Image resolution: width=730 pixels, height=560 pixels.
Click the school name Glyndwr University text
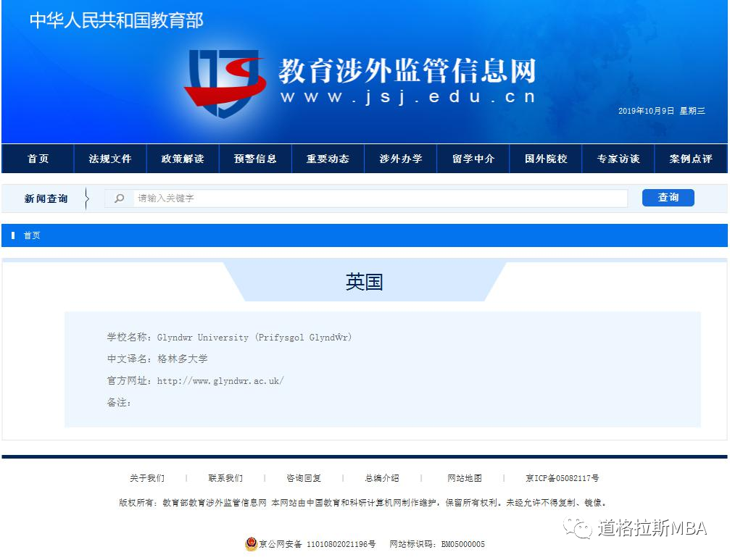point(254,337)
